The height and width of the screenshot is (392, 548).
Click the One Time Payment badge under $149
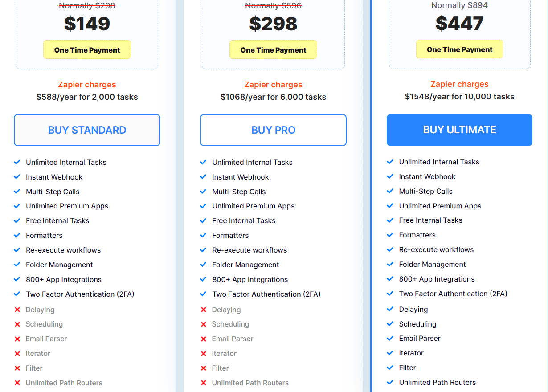point(87,49)
